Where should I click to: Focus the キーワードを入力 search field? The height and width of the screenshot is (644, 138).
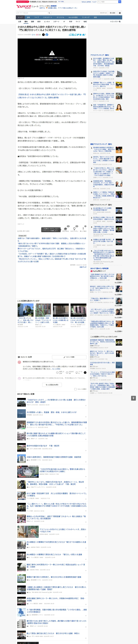[x=32, y=13]
